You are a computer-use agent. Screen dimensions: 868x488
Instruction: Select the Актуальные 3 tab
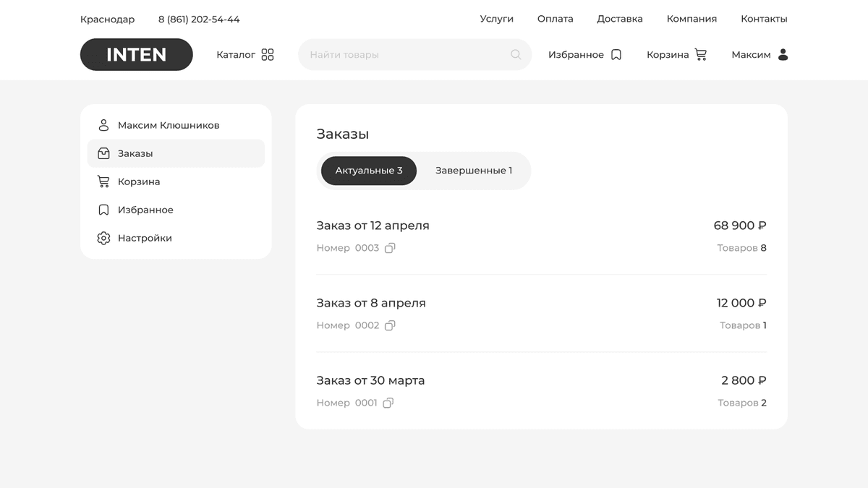point(369,171)
